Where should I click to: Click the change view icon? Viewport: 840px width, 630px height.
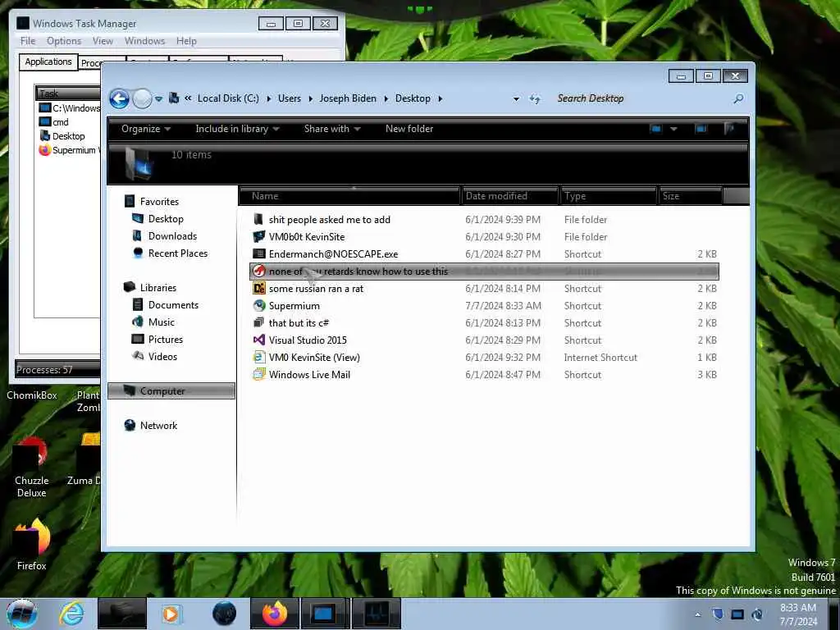[x=655, y=129]
